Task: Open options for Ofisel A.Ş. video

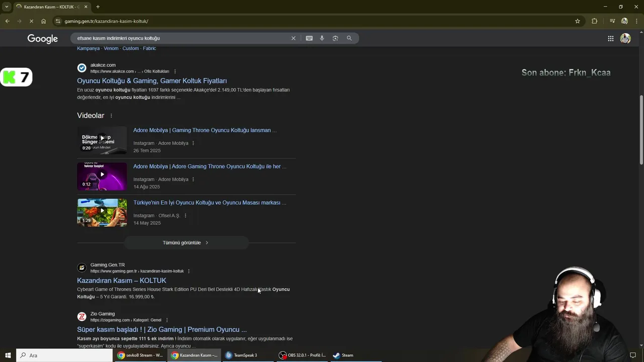Action: [x=185, y=216]
